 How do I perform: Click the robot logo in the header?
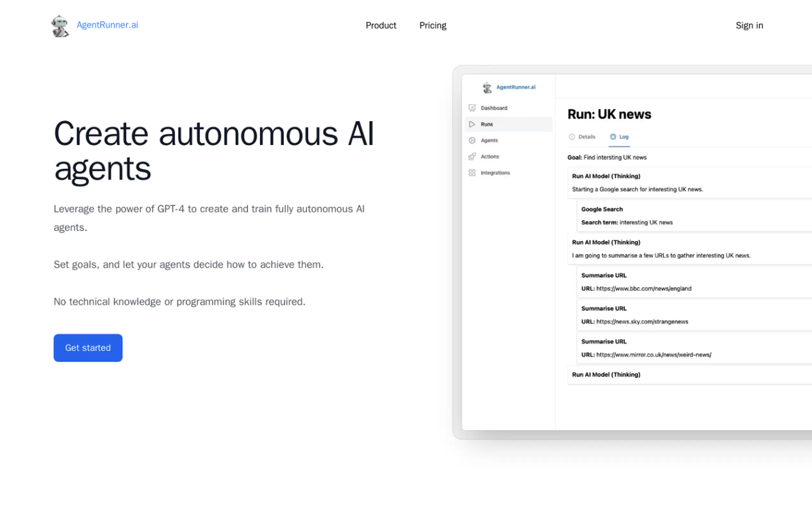60,26
